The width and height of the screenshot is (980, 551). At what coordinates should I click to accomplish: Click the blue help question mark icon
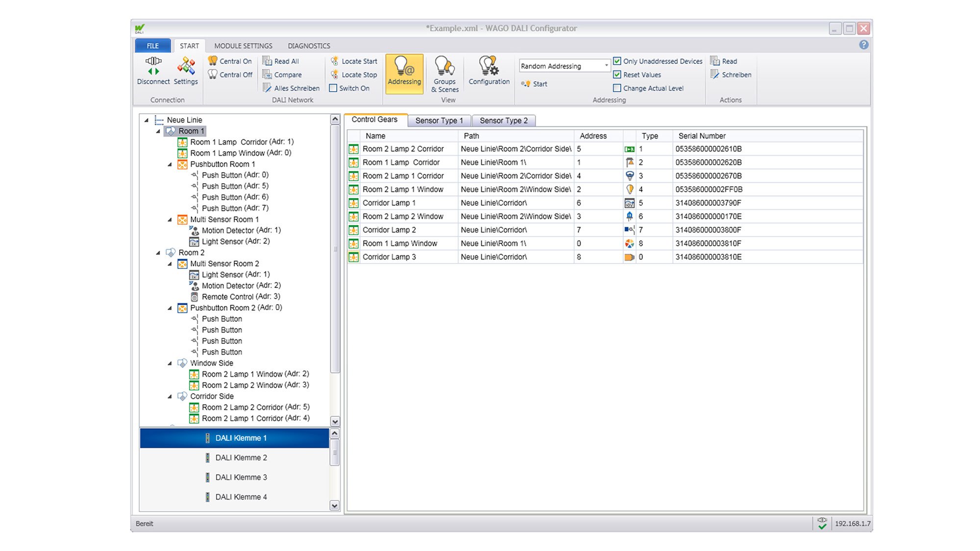click(x=863, y=45)
